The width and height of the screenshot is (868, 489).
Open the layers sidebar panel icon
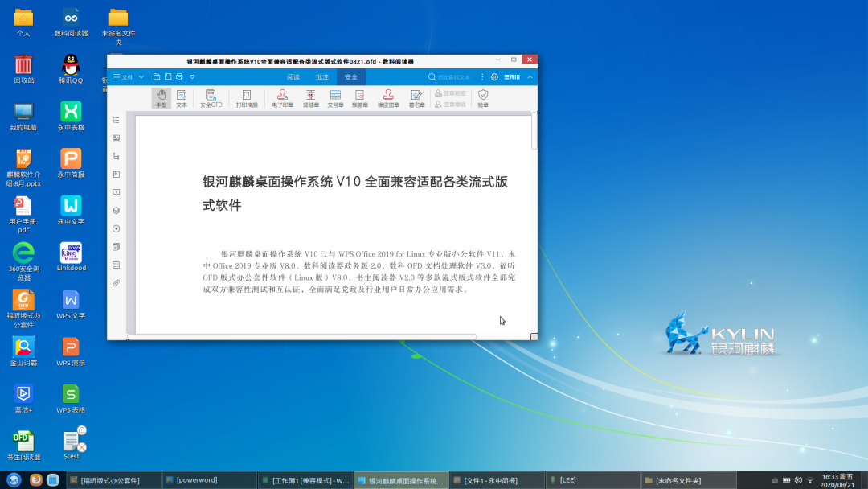pyautogui.click(x=117, y=211)
